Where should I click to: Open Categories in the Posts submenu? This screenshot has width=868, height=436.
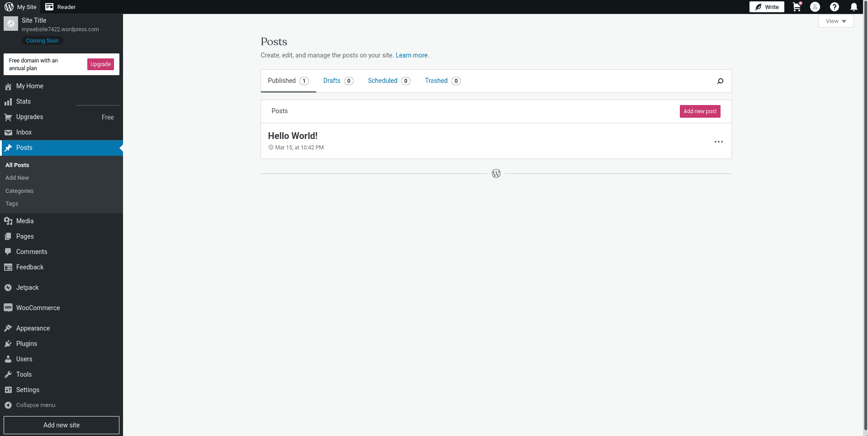(x=19, y=191)
